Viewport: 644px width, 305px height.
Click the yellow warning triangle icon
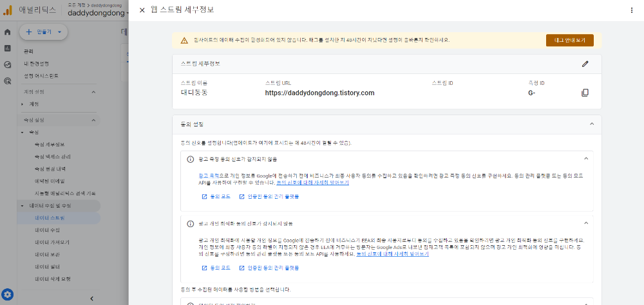[184, 41]
